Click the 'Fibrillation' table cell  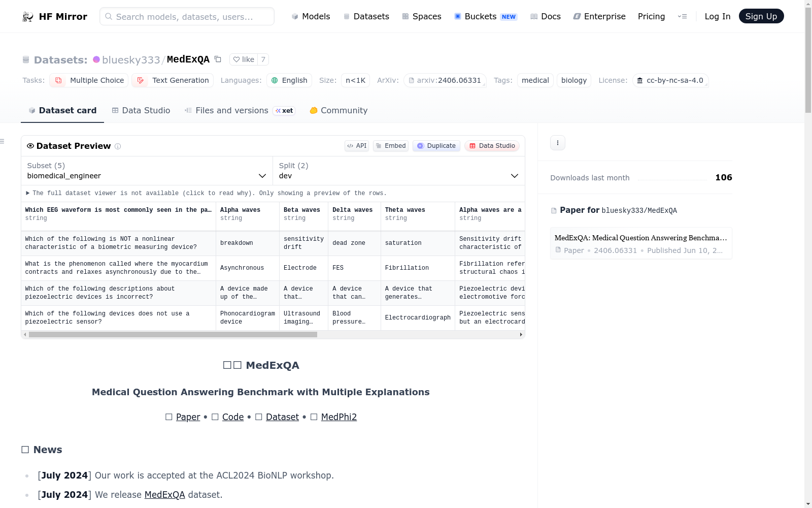pyautogui.click(x=418, y=268)
